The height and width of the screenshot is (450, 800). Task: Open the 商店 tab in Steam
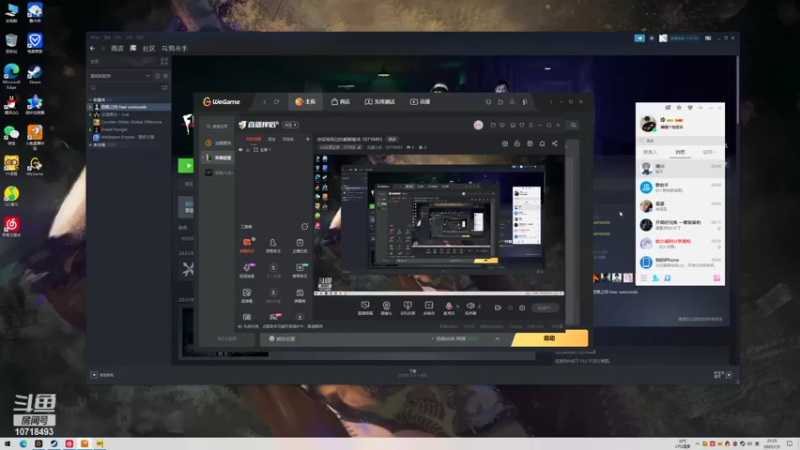coord(117,48)
